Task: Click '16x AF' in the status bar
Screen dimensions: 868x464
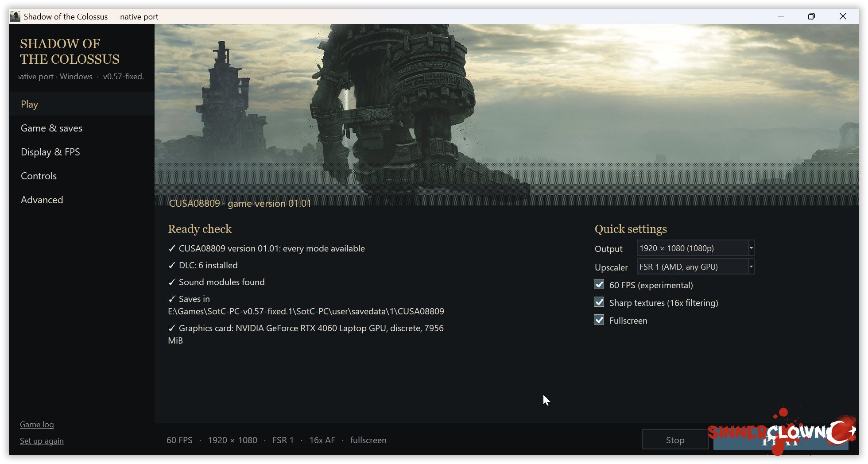Action: point(322,440)
